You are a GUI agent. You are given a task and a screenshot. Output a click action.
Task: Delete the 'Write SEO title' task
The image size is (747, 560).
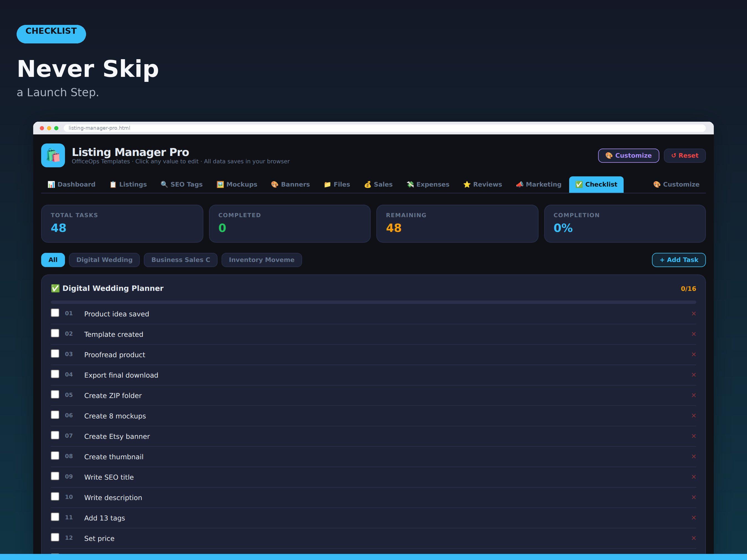tap(694, 477)
